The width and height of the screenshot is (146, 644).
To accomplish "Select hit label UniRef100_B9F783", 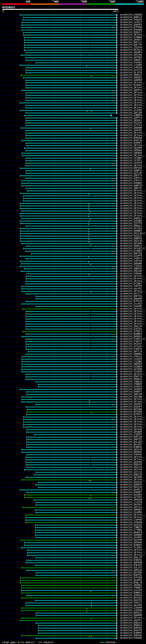I will point(131,296).
